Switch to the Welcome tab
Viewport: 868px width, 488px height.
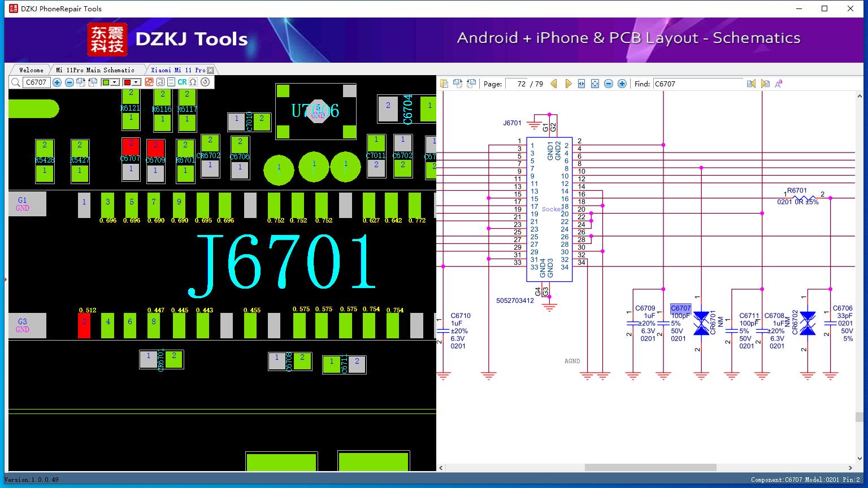point(31,70)
